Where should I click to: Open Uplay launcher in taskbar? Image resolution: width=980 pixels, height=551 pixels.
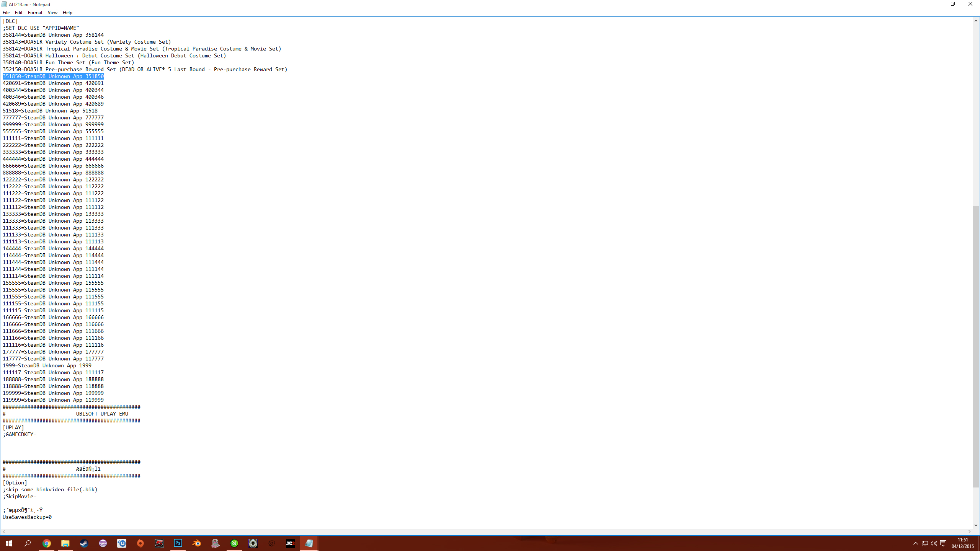pos(122,543)
